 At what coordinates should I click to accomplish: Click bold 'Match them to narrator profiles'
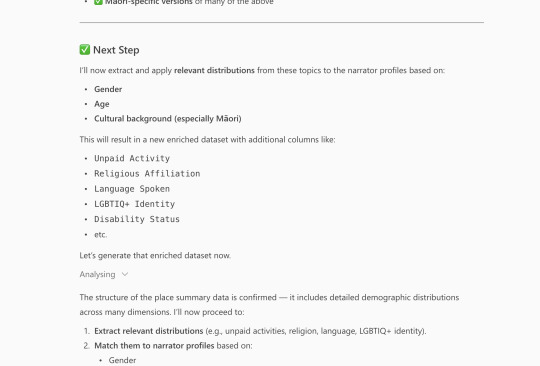pyautogui.click(x=154, y=346)
